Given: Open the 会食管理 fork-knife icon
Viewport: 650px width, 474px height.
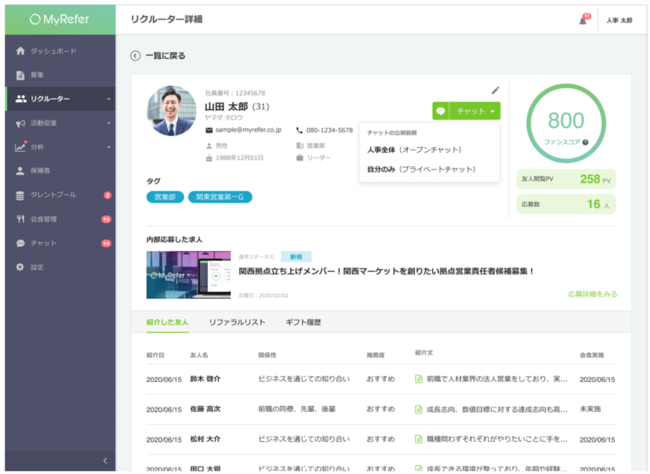Looking at the screenshot, I should point(20,219).
